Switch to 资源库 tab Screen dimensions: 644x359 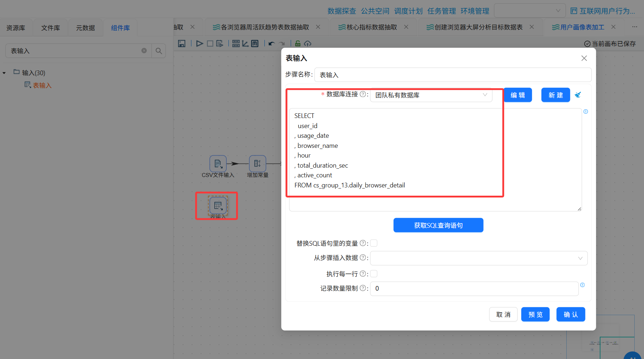point(16,28)
